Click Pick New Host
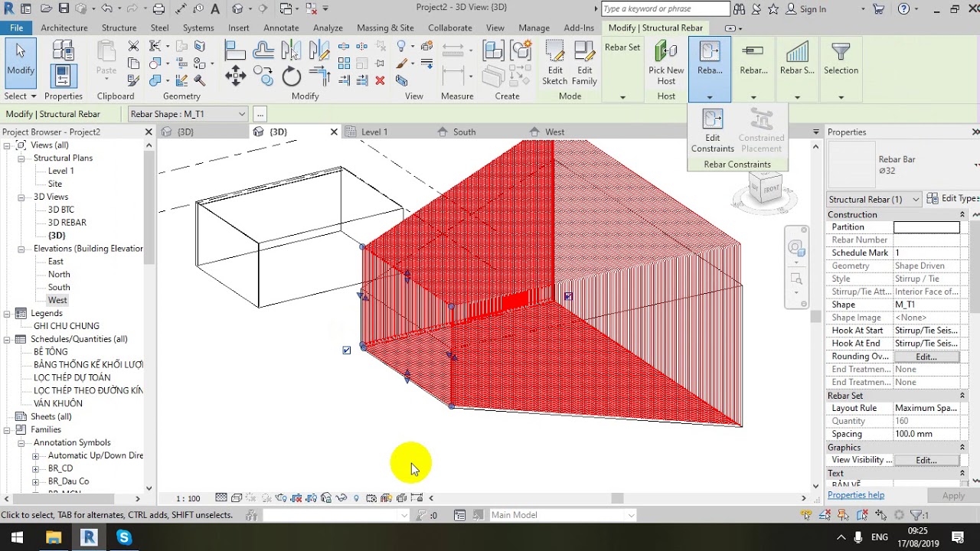Screen dimensions: 980x551 click(666, 63)
